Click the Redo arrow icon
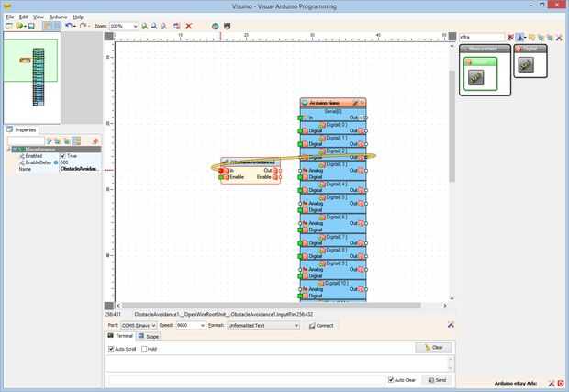Screen dimensions: 569x392 pos(84,26)
